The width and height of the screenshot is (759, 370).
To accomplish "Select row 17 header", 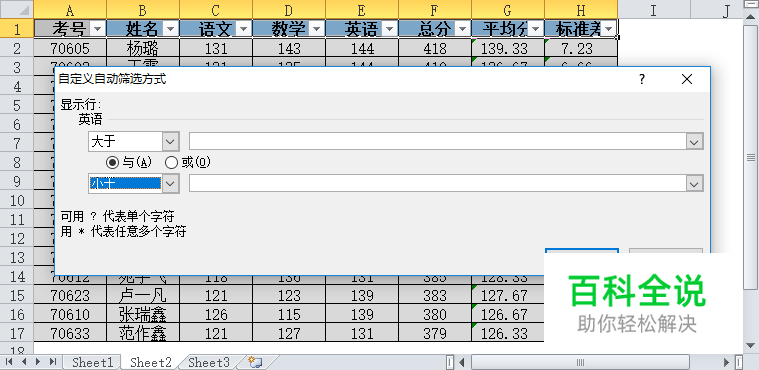I will coord(17,333).
